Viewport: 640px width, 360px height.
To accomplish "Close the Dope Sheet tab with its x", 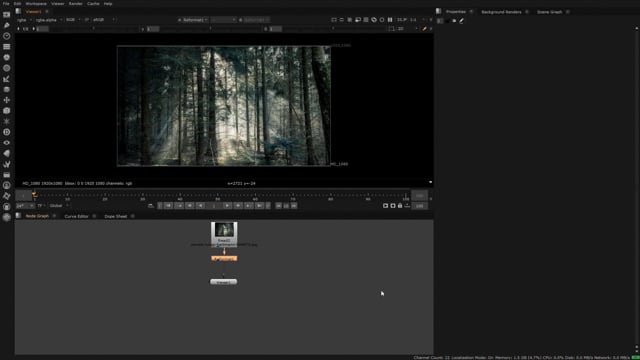I will tap(133, 216).
